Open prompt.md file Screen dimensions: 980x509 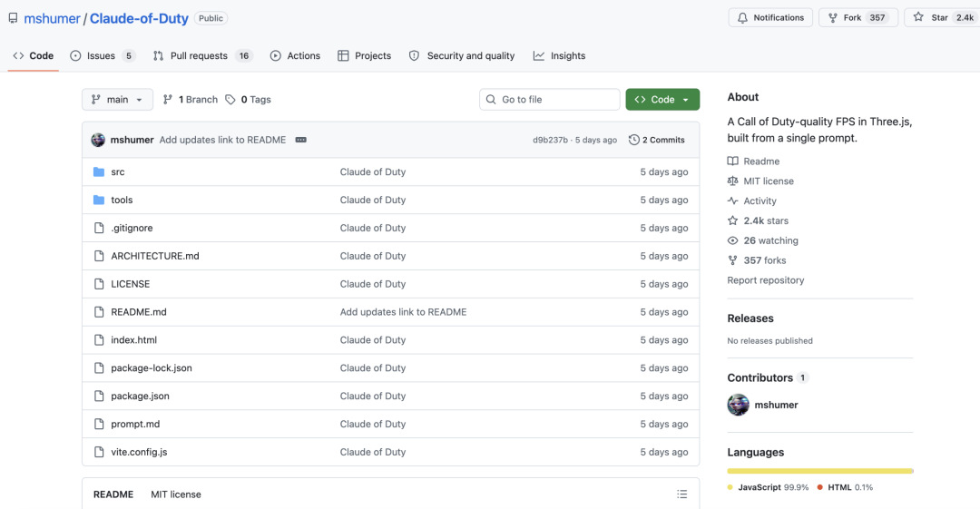[x=135, y=424]
